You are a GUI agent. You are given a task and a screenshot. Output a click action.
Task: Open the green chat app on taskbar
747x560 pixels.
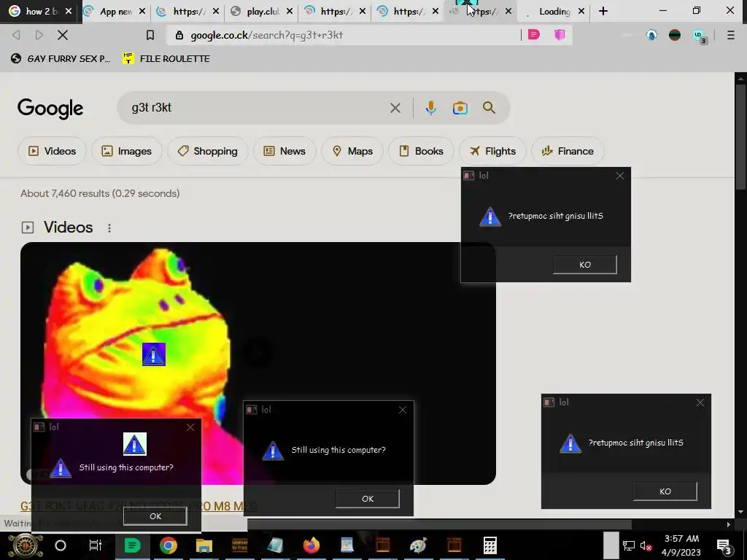coord(132,545)
